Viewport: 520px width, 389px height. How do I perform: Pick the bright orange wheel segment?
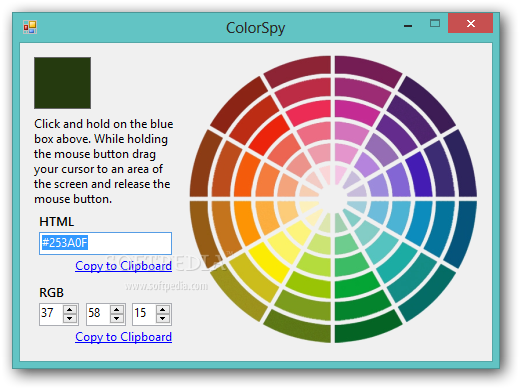tap(246, 176)
